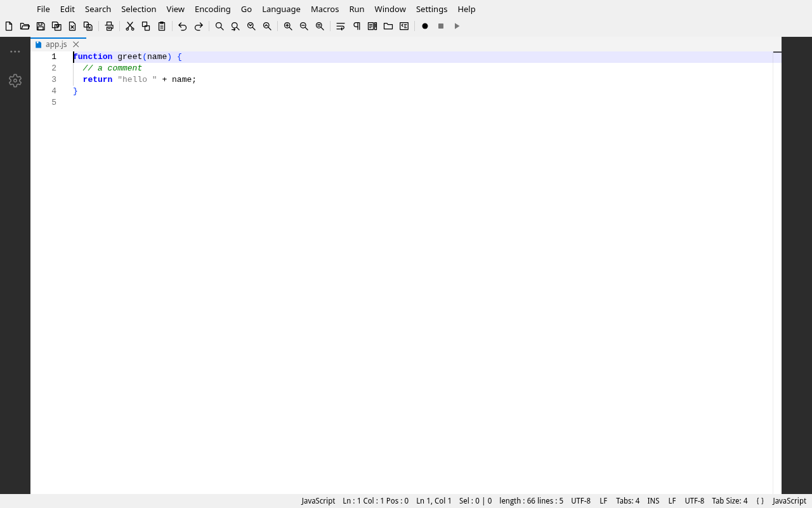Paste using the clipboard icon

[x=162, y=26]
